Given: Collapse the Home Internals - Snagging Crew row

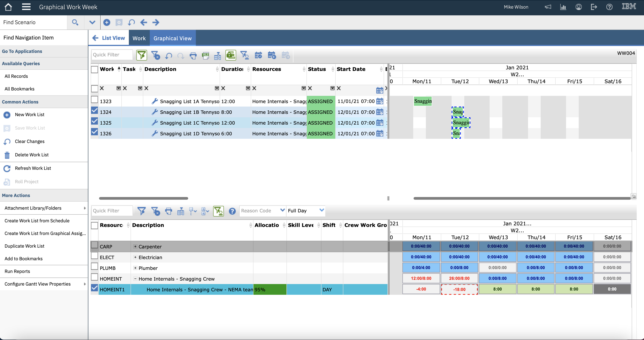Looking at the screenshot, I should [135, 279].
